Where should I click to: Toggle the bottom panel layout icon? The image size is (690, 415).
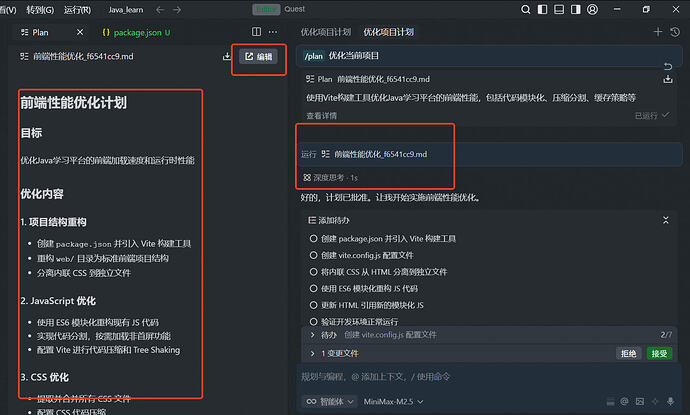coord(559,9)
